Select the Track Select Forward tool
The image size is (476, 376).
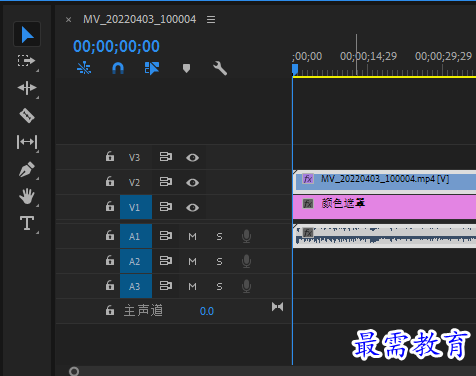click(26, 61)
